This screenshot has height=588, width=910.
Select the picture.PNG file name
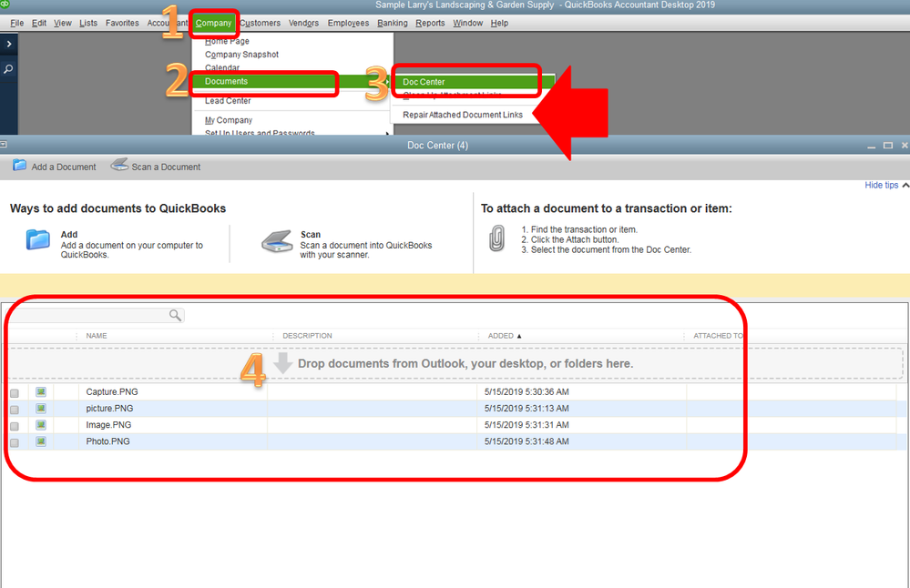point(109,409)
